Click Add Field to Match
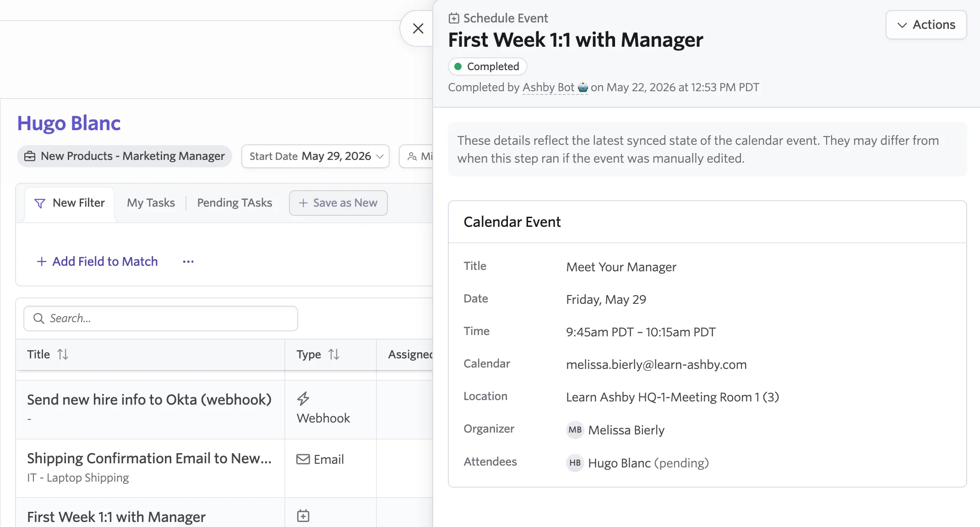This screenshot has height=527, width=980. tap(97, 262)
